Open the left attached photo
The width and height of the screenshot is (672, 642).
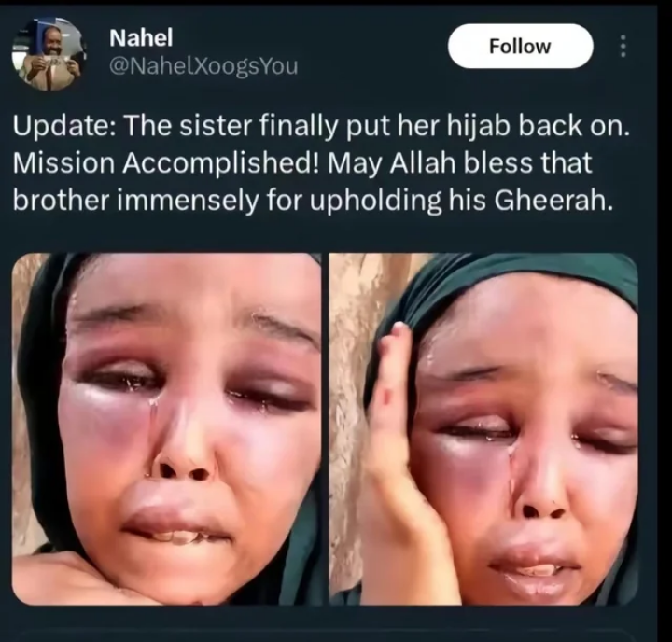(x=167, y=429)
